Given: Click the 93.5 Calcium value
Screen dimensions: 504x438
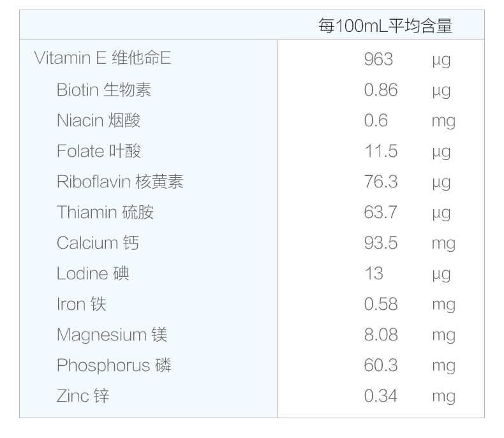Looking at the screenshot, I should pos(381,243).
